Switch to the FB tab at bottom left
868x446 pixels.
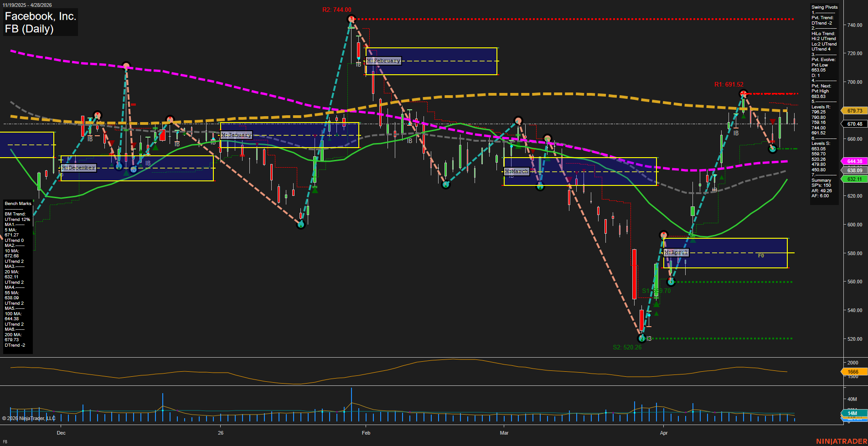pos(5,442)
